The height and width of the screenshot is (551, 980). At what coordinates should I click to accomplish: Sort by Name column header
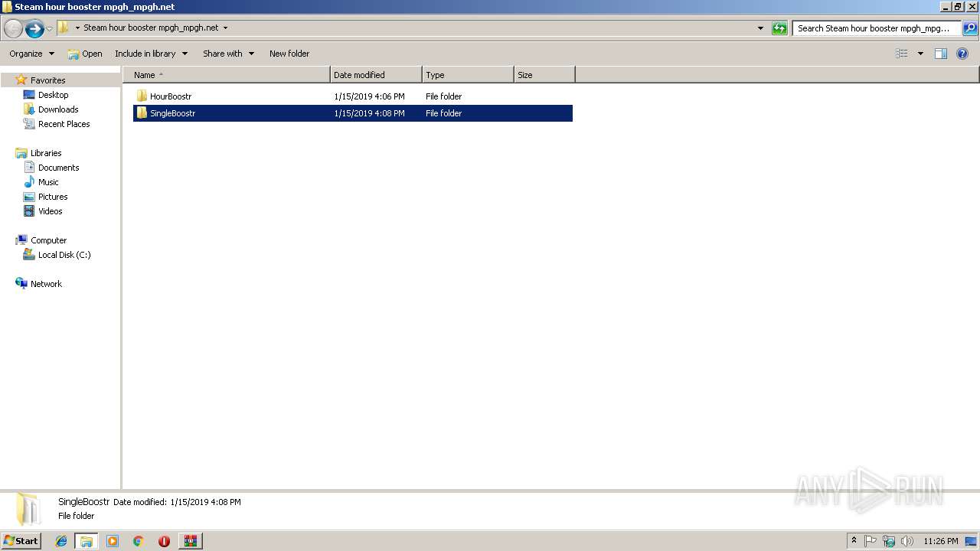pos(227,75)
